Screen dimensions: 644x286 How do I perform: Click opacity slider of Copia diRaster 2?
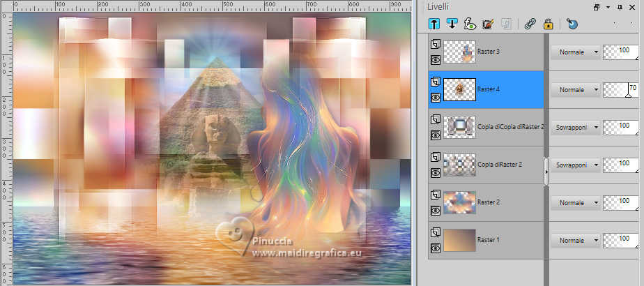(621, 165)
